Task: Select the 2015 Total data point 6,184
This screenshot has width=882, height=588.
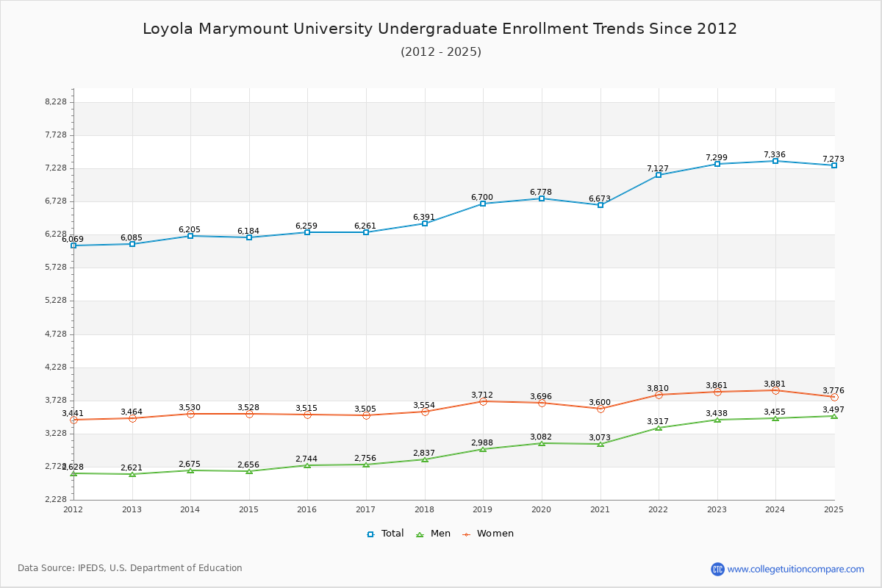Action: 249,237
